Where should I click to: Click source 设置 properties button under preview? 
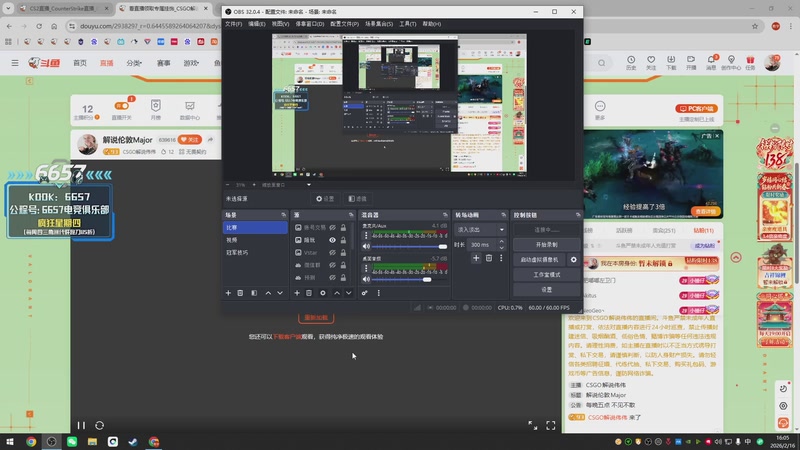tap(325, 198)
